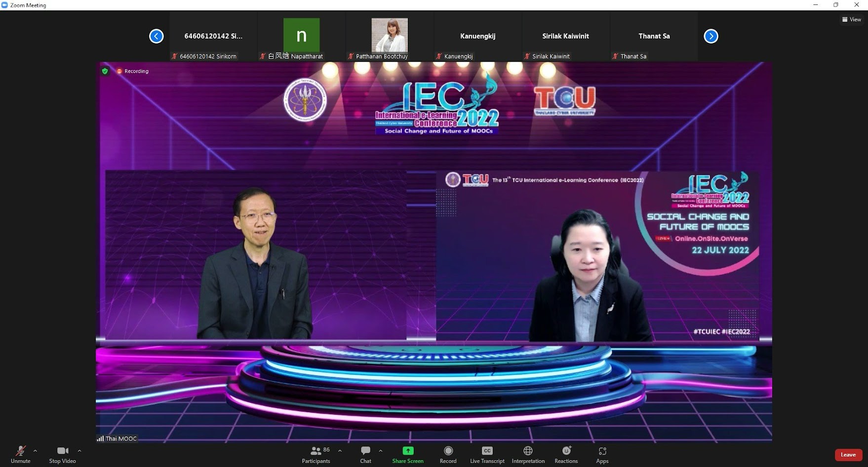Open audio options arrow next to Unmute

35,451
